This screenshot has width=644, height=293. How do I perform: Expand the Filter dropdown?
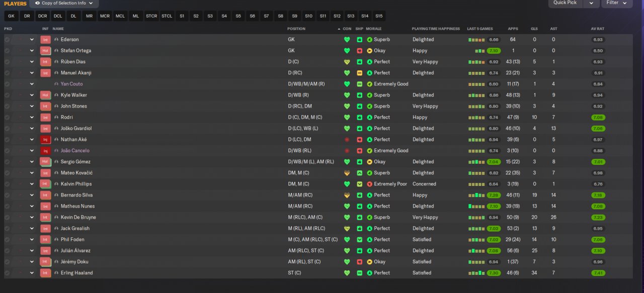(x=617, y=3)
